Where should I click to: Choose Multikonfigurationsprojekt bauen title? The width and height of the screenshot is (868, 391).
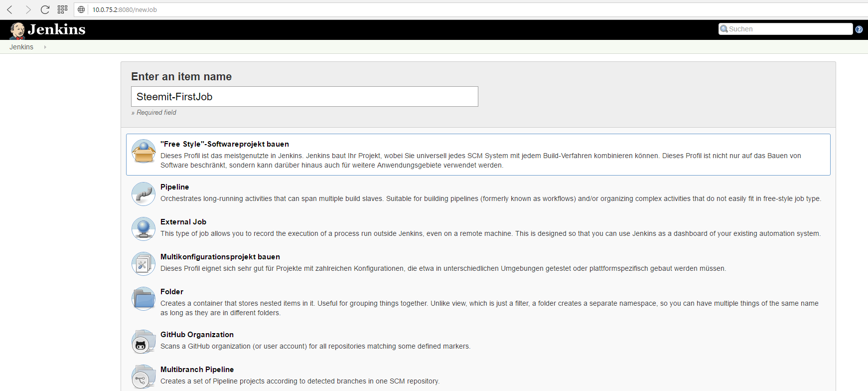coord(220,257)
